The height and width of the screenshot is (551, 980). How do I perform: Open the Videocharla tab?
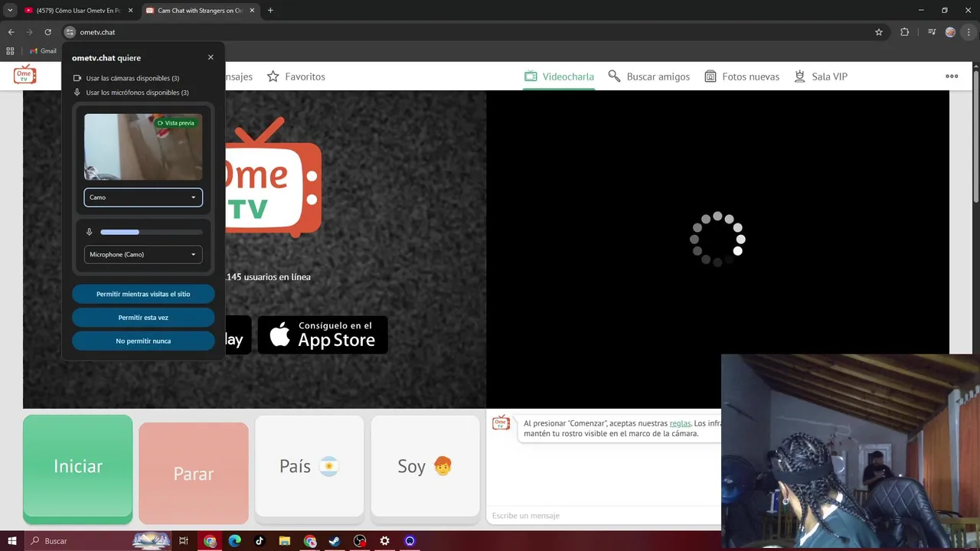click(559, 77)
